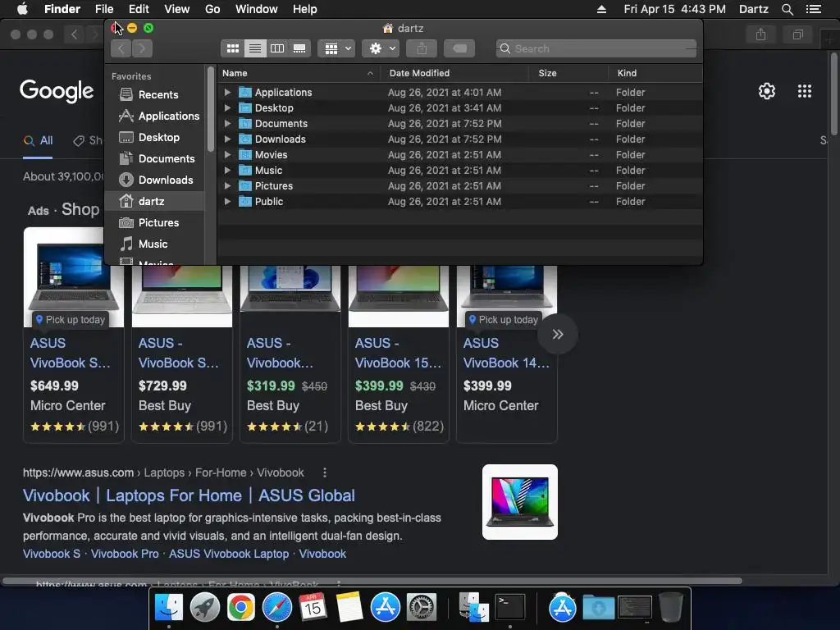This screenshot has width=840, height=630.
Task: Open the Window menu
Action: click(x=257, y=9)
